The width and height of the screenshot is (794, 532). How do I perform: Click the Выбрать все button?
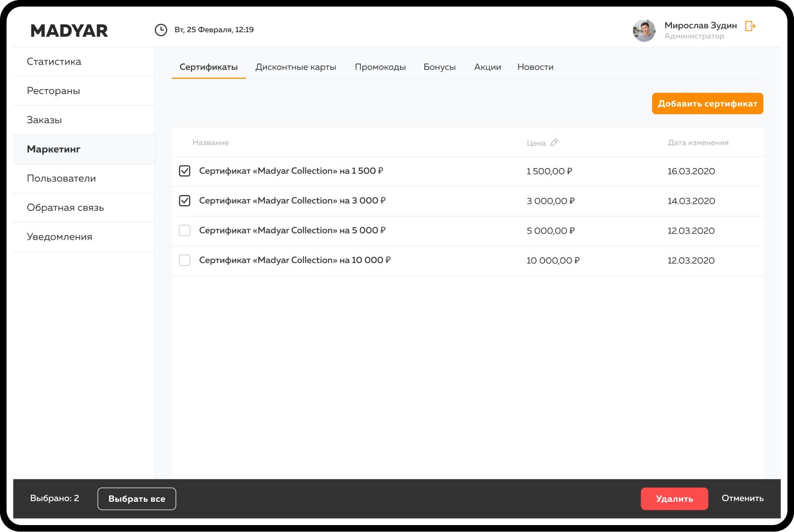137,499
